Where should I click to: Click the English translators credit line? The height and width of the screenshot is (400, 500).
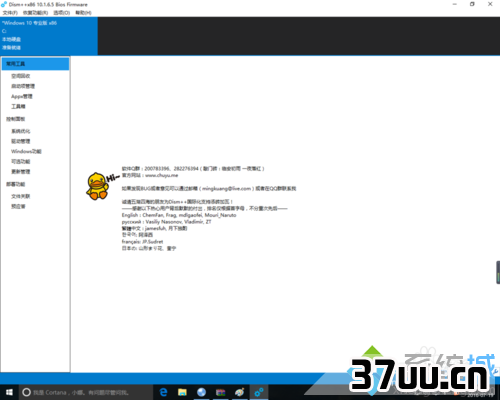point(179,215)
